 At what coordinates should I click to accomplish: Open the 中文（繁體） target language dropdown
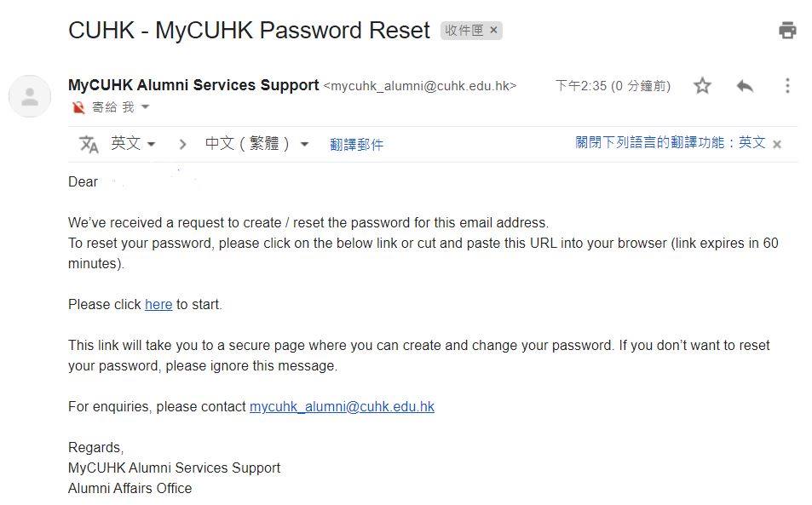[x=256, y=144]
